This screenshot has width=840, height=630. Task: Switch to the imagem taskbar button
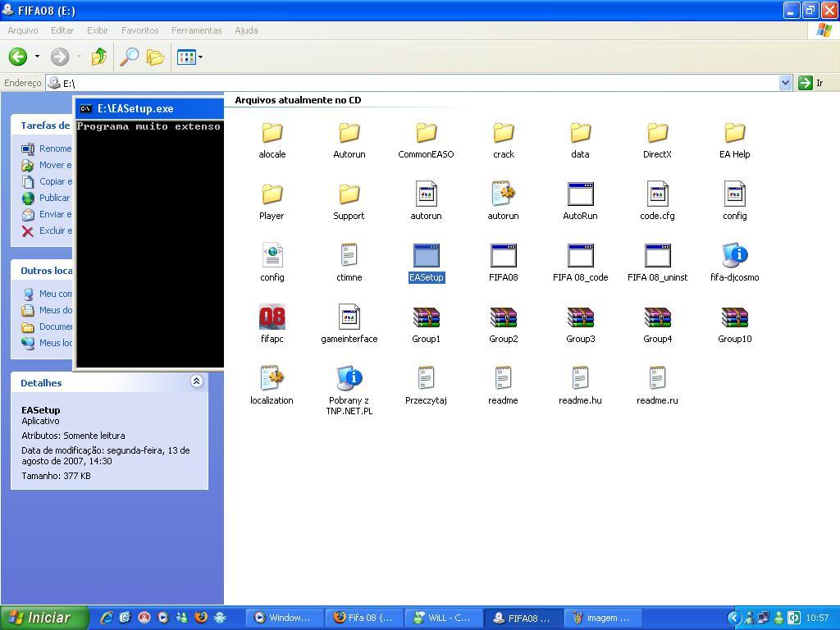(601, 618)
